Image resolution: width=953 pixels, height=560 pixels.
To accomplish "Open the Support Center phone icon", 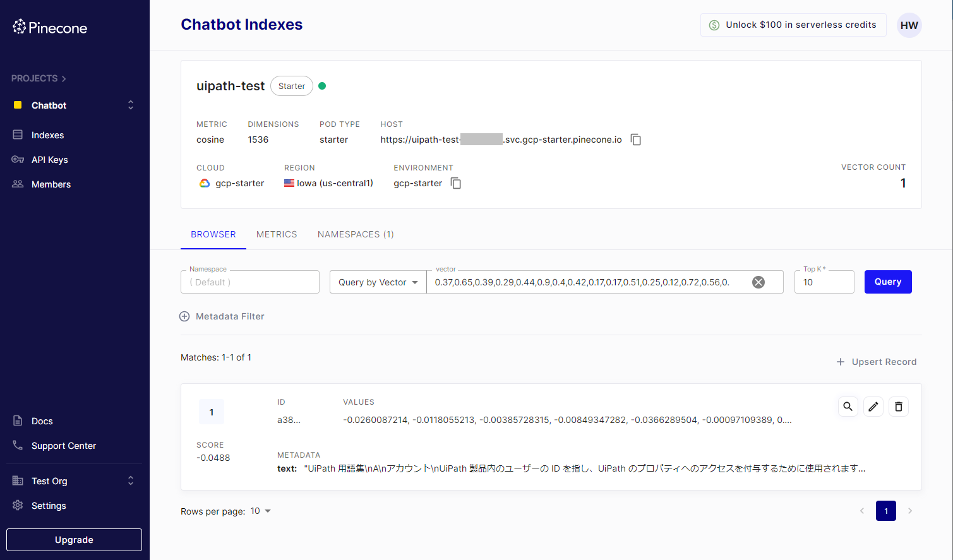I will point(18,445).
